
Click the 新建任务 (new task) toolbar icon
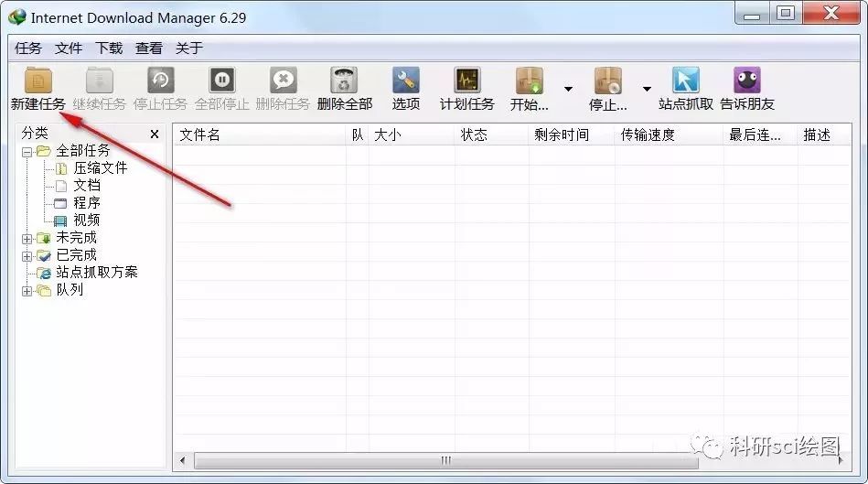coord(38,81)
